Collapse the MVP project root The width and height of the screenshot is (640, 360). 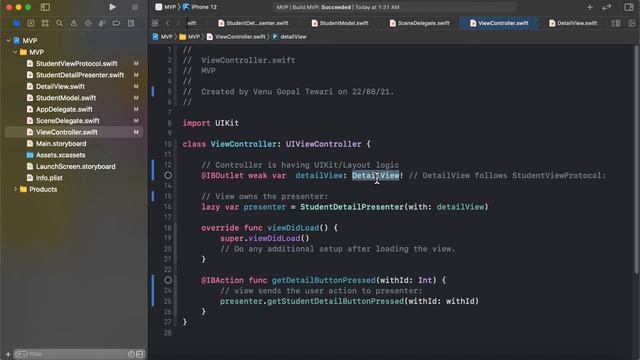tap(8, 41)
